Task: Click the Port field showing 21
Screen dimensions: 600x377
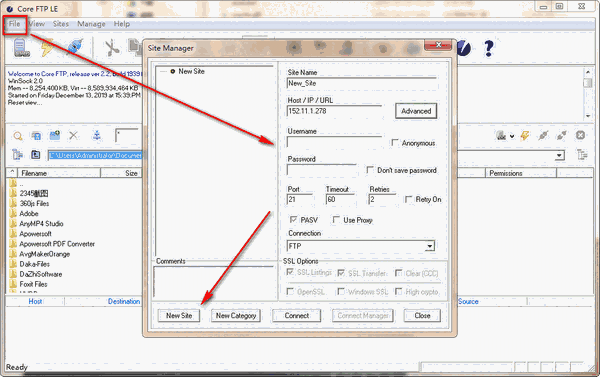Action: click(x=300, y=199)
